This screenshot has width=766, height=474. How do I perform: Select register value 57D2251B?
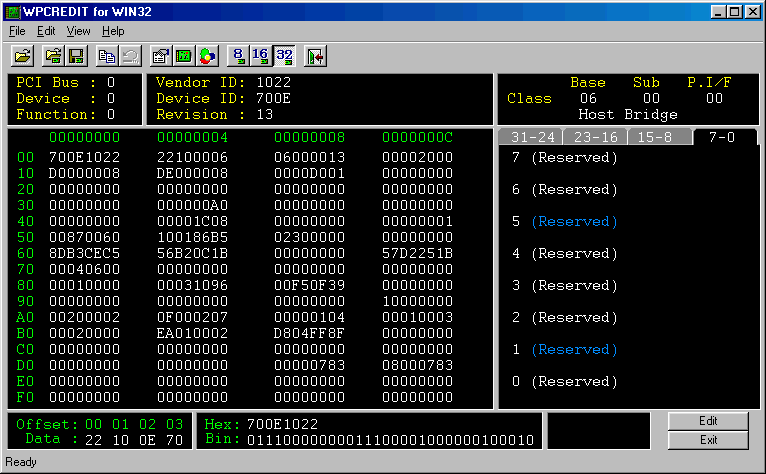(x=417, y=253)
